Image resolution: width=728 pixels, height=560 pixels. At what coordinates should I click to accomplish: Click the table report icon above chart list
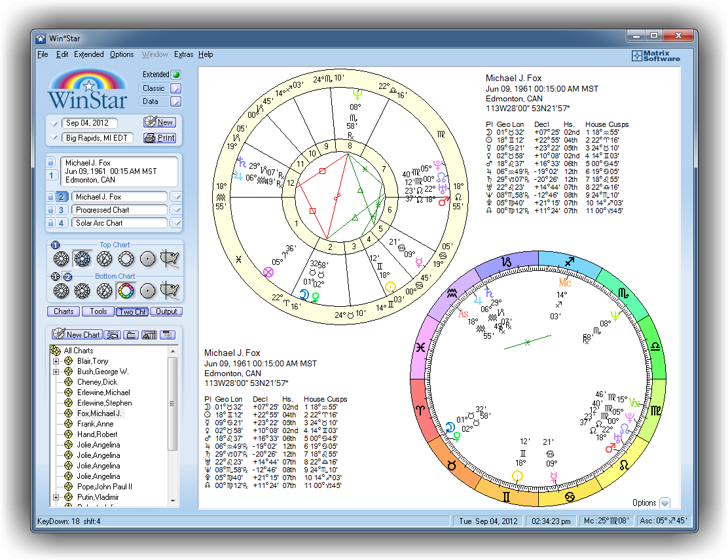coord(149,335)
